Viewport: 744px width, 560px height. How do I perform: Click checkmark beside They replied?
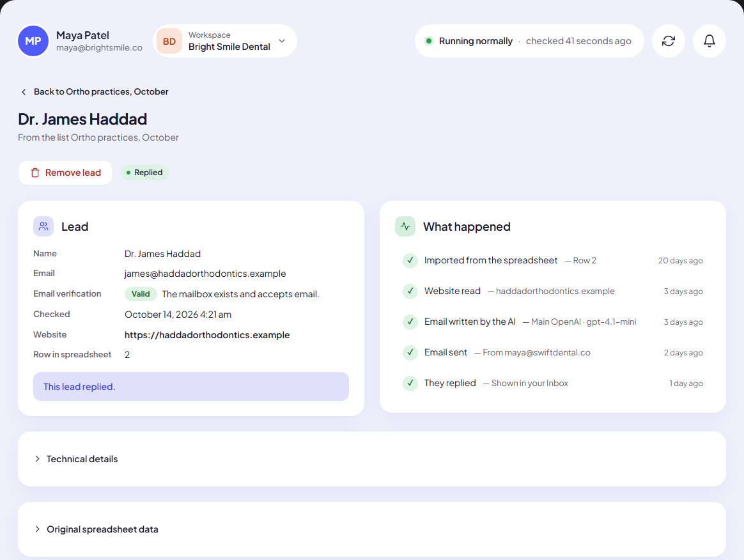coord(410,383)
